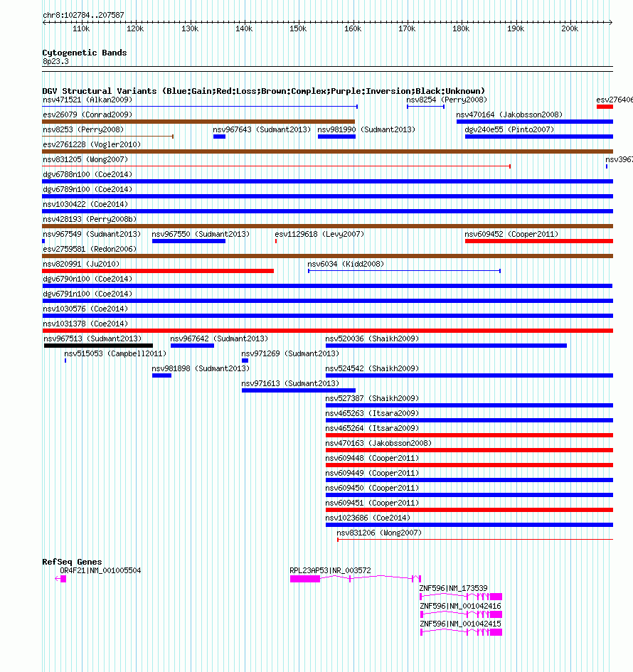Click the 150k ruler tick label
The width and height of the screenshot is (633, 672).
coord(298,28)
